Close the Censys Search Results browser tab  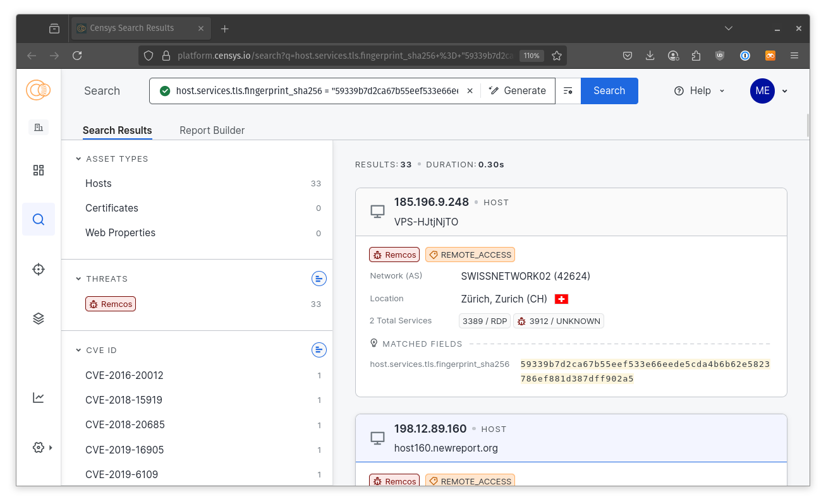(x=201, y=28)
